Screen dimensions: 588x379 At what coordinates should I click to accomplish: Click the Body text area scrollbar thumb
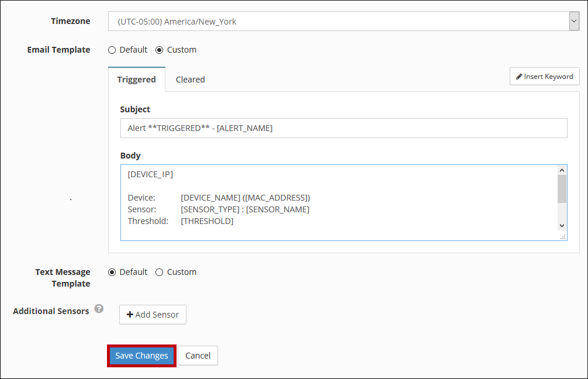(x=562, y=188)
